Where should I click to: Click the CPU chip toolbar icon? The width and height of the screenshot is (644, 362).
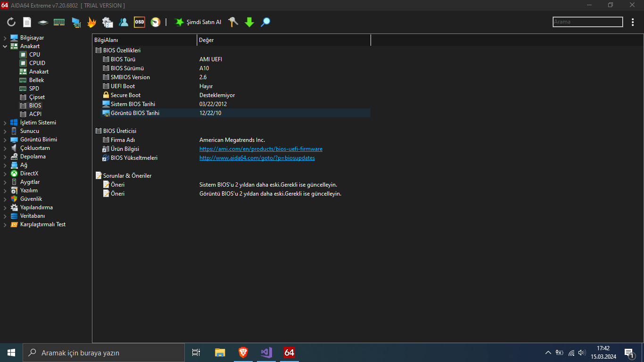[43, 22]
